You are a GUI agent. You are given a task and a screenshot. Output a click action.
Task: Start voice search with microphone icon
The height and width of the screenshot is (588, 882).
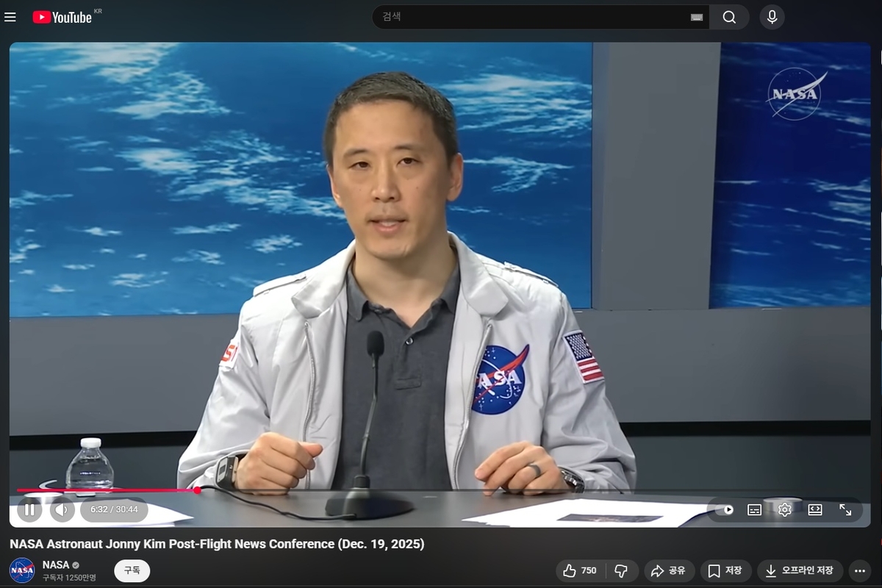click(772, 17)
